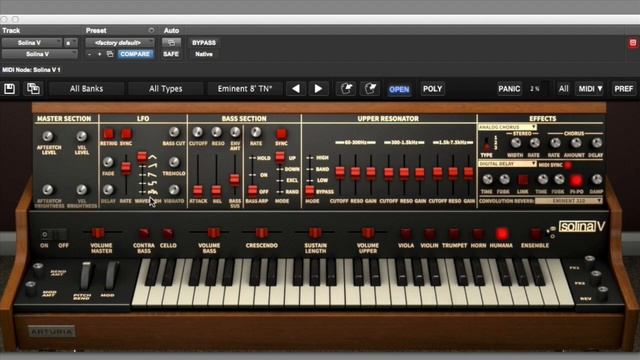Screen dimensions: 640x360
Task: Open the Convolution Reverb Eminent 310 dropdown
Action: (569, 201)
